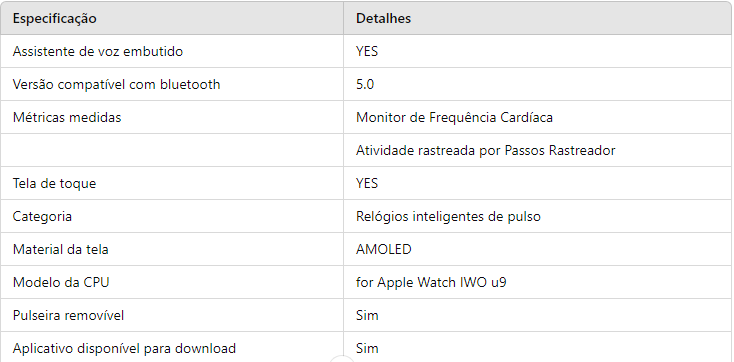
Task: Select the Assistente de voz embutido cell
Action: pos(172,51)
